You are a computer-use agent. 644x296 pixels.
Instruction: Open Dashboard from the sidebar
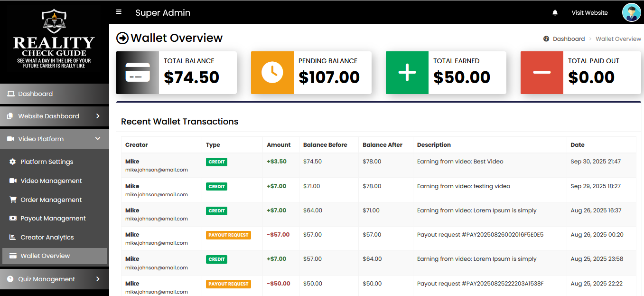tap(36, 94)
